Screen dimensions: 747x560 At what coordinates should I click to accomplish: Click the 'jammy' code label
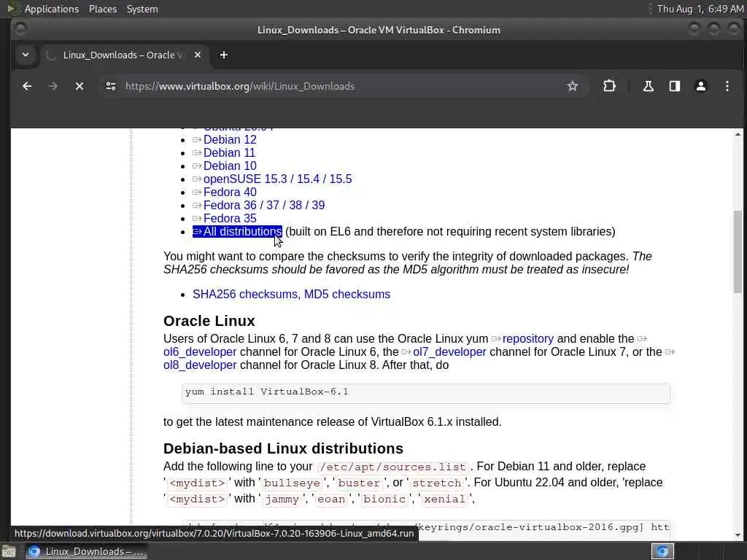pyautogui.click(x=282, y=499)
